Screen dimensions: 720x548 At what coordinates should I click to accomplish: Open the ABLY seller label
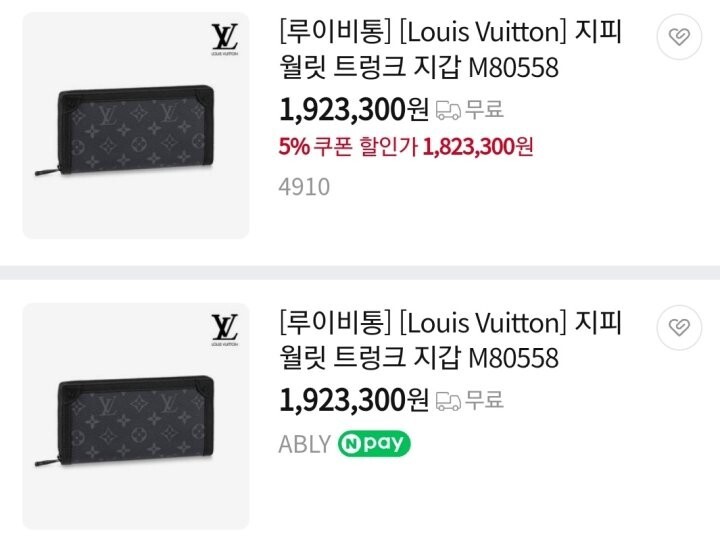pyautogui.click(x=304, y=444)
